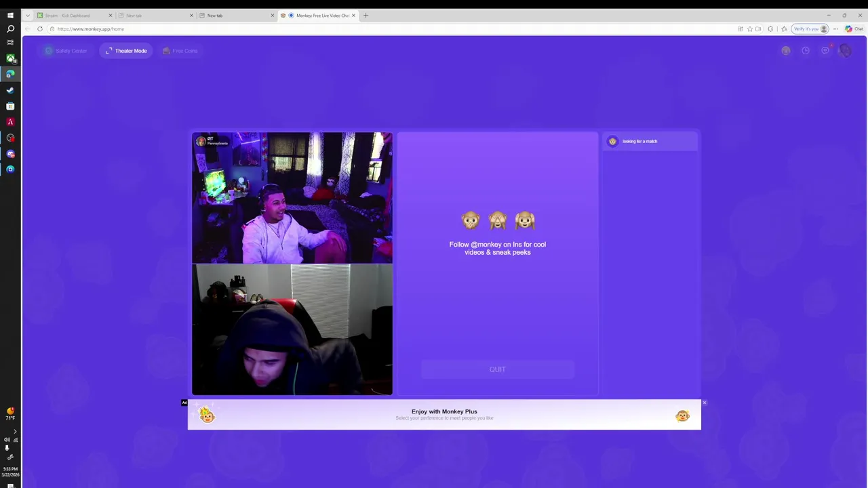
Task: Open the Free Coins page
Action: coord(180,51)
